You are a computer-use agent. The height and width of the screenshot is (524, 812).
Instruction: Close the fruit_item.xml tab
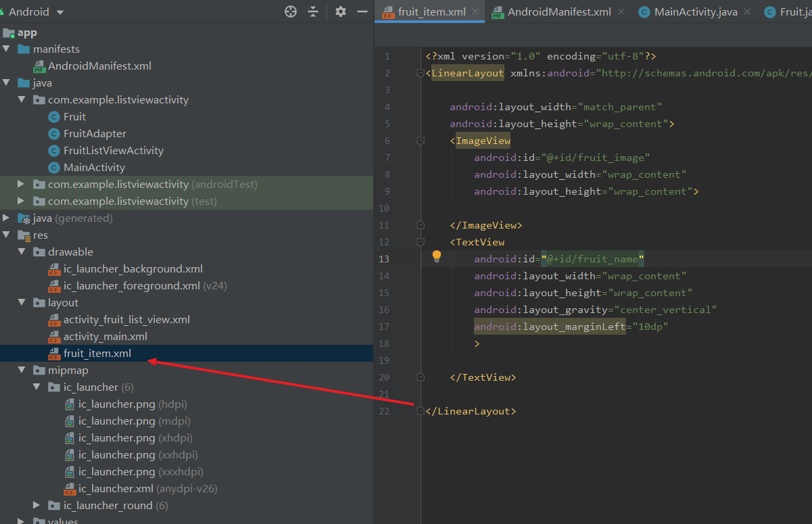[x=475, y=11]
